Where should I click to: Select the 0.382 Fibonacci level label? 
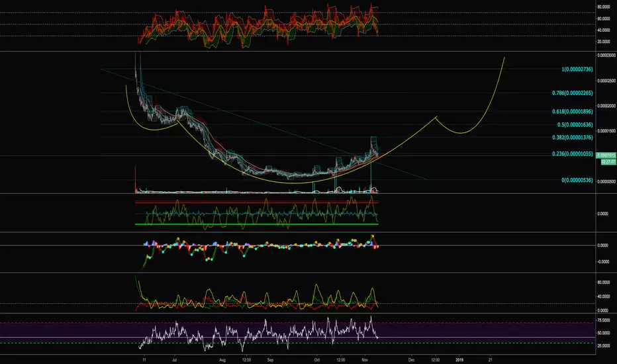(x=572, y=138)
